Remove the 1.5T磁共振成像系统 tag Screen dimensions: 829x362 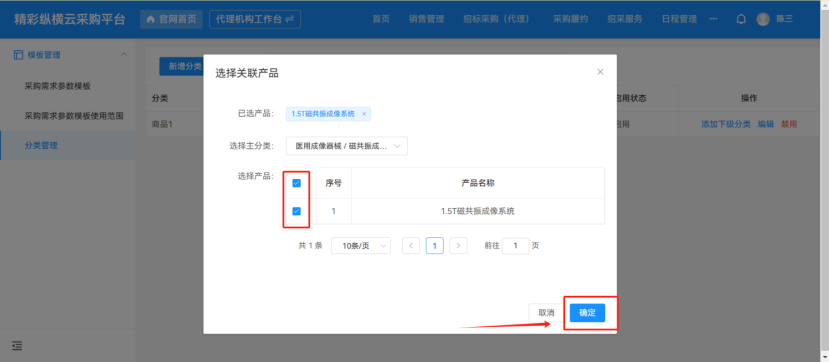(x=364, y=114)
